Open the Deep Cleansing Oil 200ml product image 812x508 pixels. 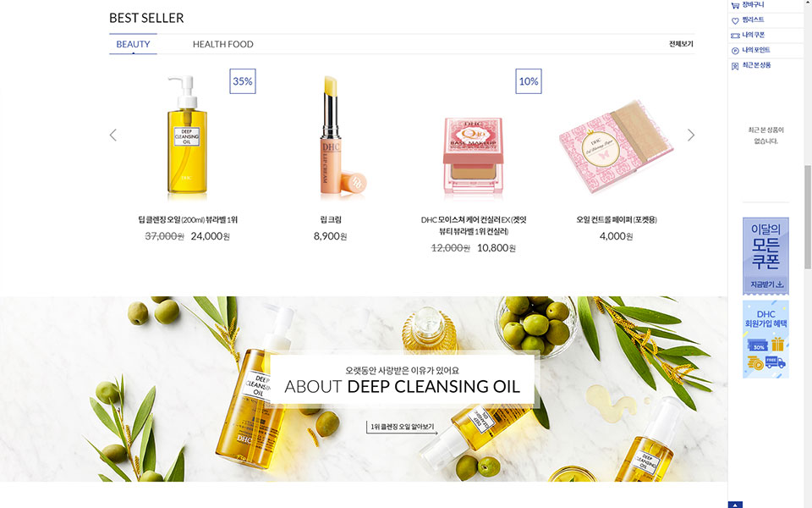pos(188,135)
